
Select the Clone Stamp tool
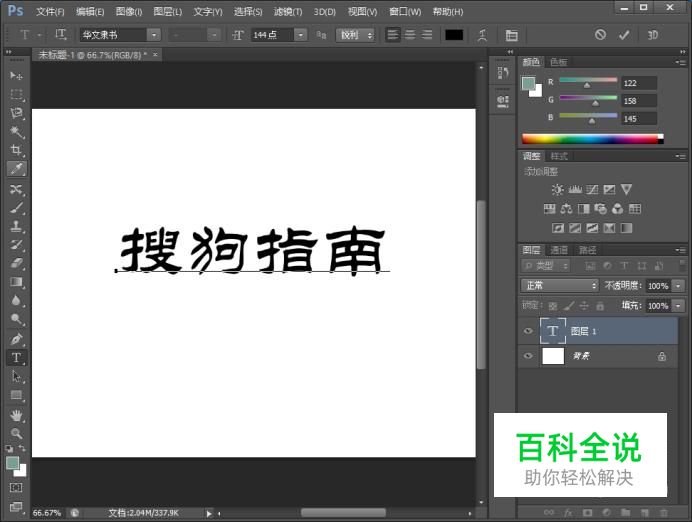(x=16, y=226)
